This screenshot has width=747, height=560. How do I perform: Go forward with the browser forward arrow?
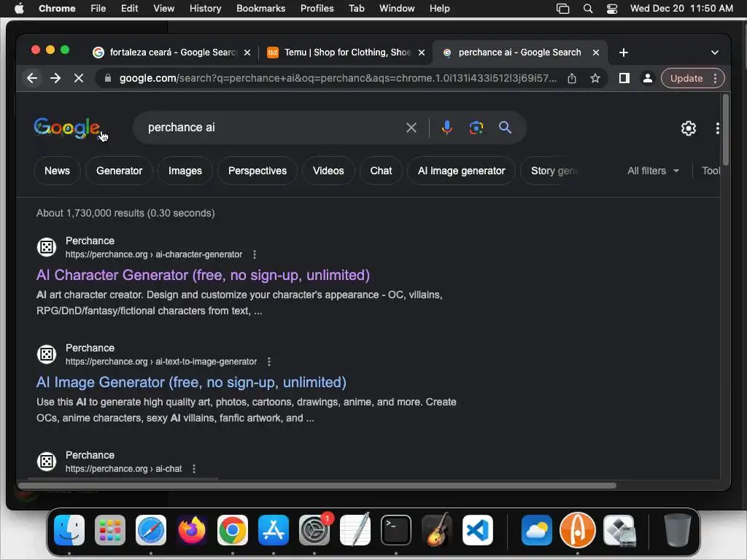pos(55,78)
